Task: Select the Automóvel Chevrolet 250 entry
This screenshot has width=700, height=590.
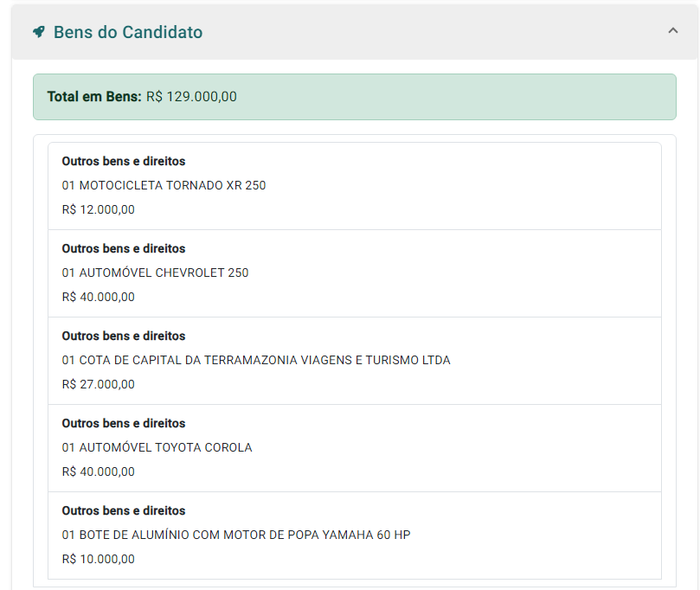Action: [155, 273]
